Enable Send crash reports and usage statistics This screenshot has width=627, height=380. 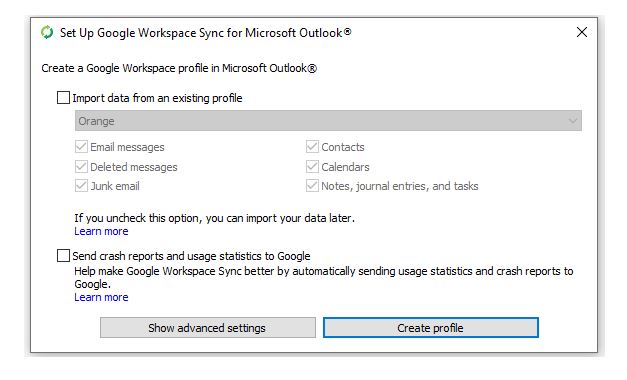point(63,256)
